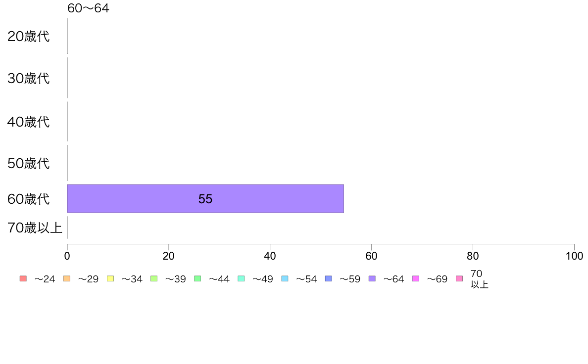Click the 70歳以上 row label

[x=35, y=228]
